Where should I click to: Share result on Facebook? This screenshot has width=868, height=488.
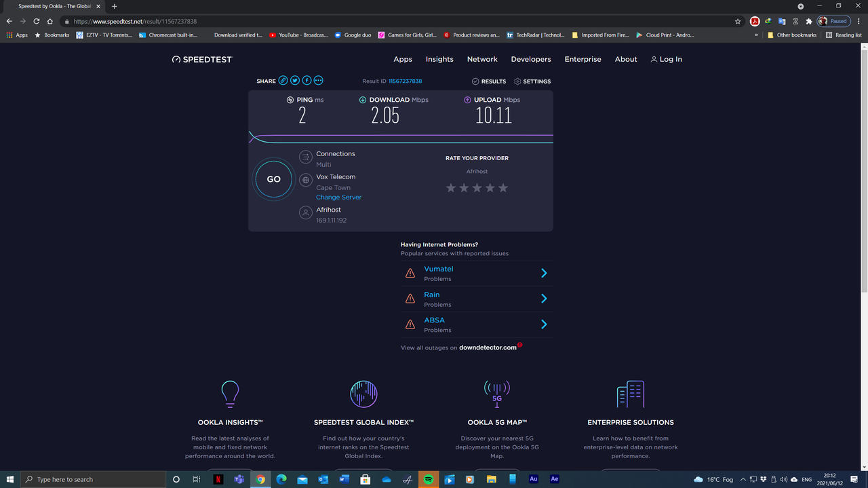click(x=307, y=81)
